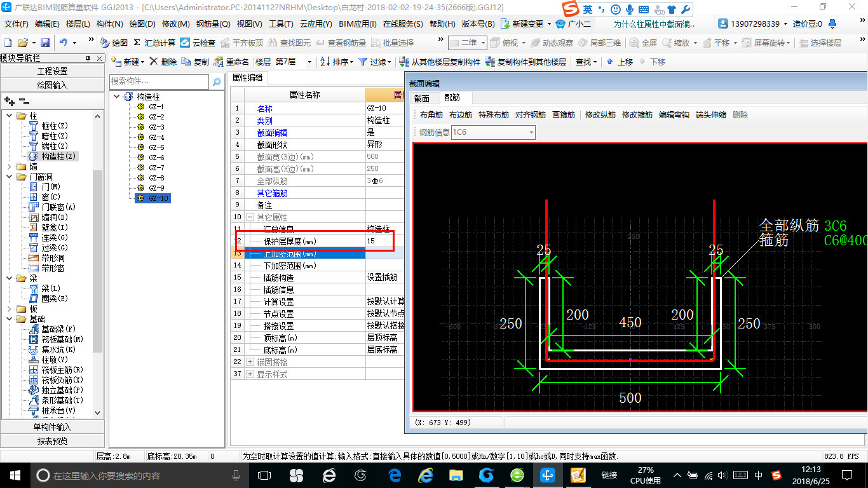Click the save disk icon
Viewport: 868px width, 488px height.
tap(45, 43)
